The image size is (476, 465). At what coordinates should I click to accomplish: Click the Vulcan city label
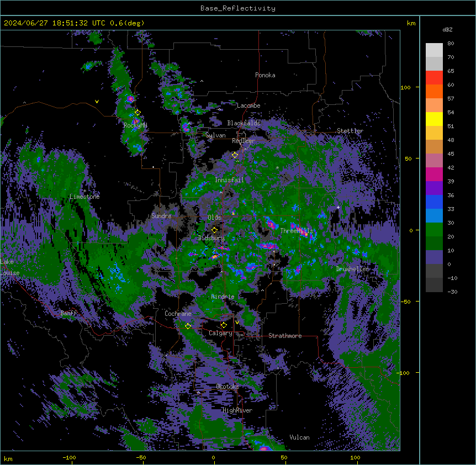[300, 437]
